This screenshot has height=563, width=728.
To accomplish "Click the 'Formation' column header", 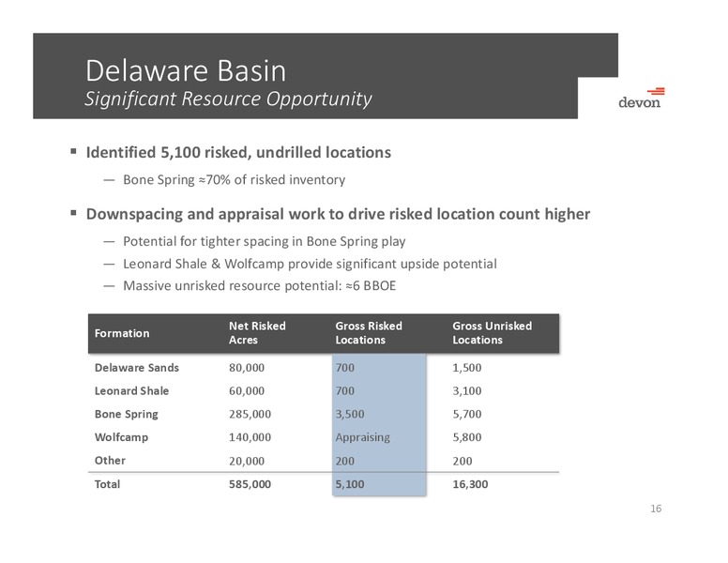I will [122, 333].
